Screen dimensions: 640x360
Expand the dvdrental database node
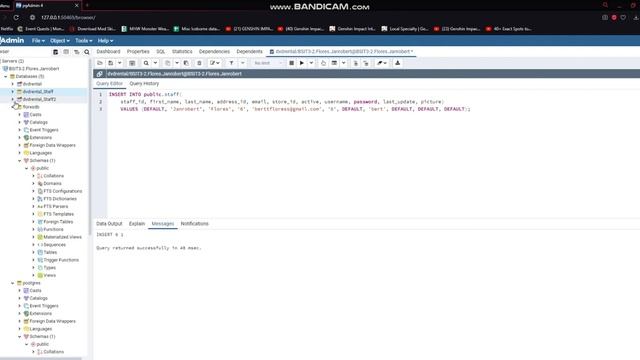13,84
